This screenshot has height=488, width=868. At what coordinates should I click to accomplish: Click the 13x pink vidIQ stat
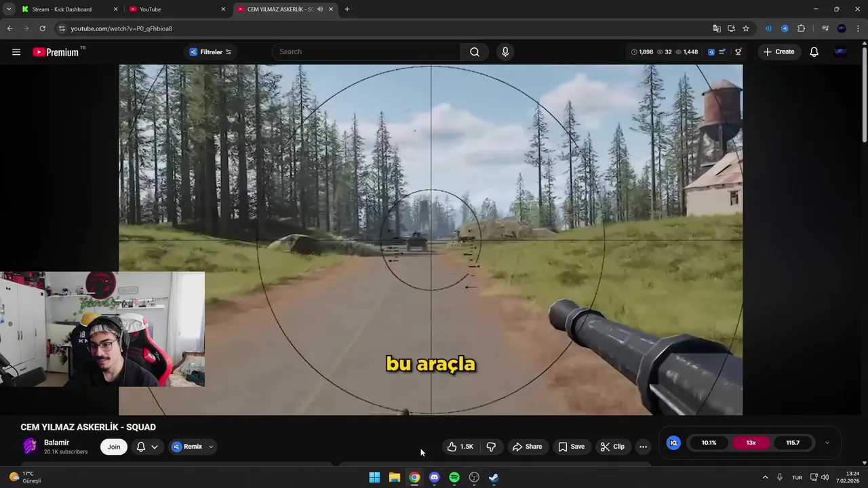(x=751, y=443)
